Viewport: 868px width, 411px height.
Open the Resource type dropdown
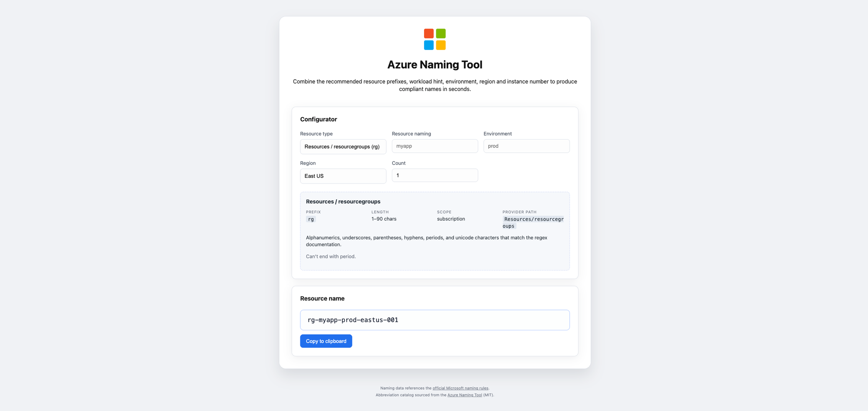(x=343, y=147)
